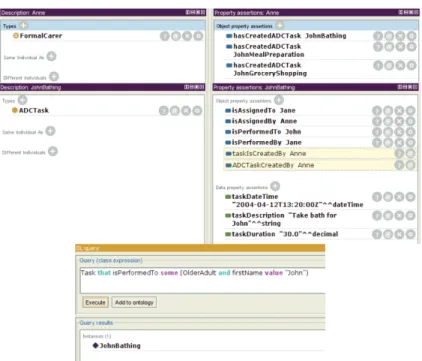Image resolution: width=422 pixels, height=361 pixels.
Task: Edit the FormalCarer type row
Action: (x=198, y=36)
